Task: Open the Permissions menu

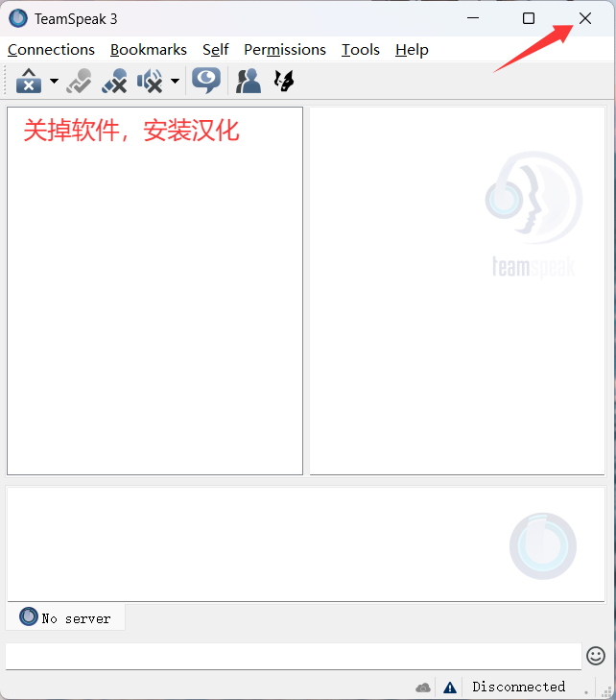Action: (284, 50)
